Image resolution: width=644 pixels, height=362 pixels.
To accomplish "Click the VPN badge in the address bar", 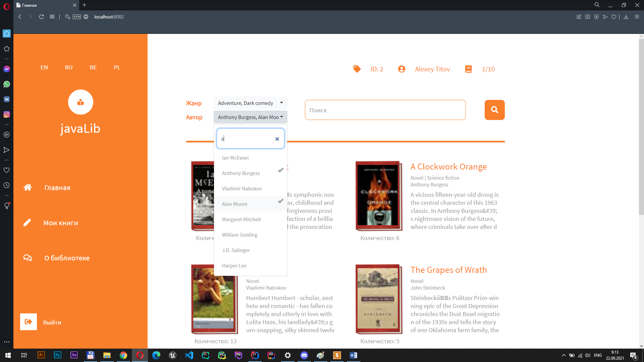I will pyautogui.click(x=77, y=17).
